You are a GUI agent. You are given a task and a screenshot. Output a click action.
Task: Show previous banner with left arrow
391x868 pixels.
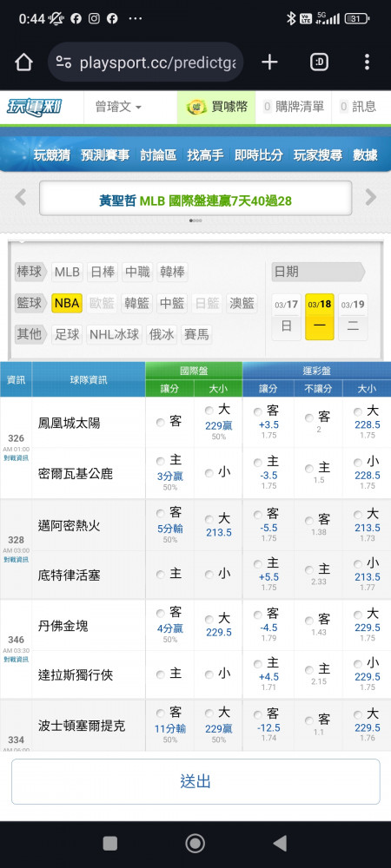pos(21,197)
